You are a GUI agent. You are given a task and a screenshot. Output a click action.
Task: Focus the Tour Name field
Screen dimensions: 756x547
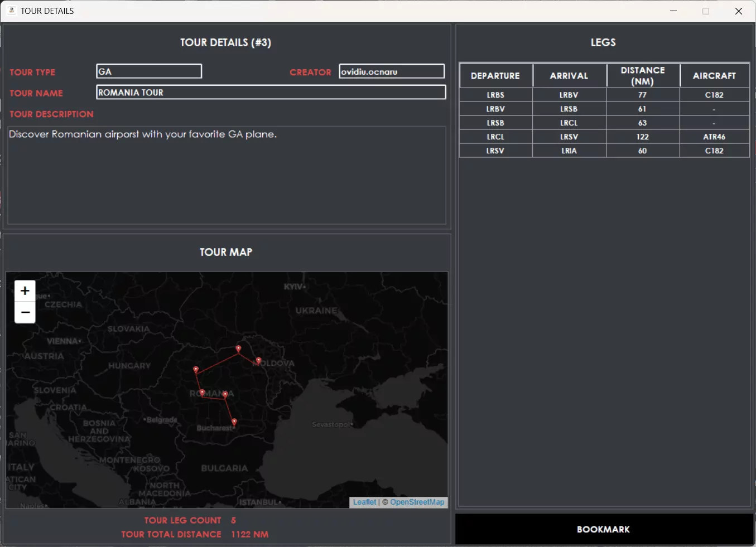271,93
